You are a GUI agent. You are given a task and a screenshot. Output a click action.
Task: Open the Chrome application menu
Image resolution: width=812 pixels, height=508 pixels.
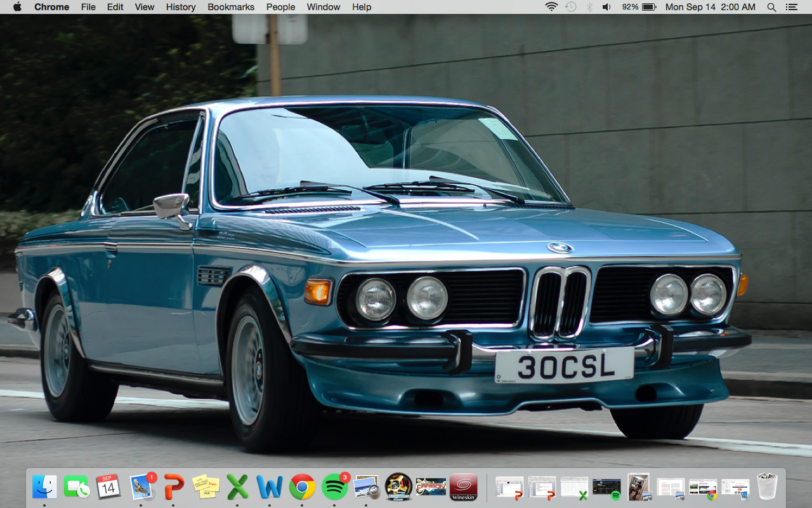pyautogui.click(x=52, y=7)
